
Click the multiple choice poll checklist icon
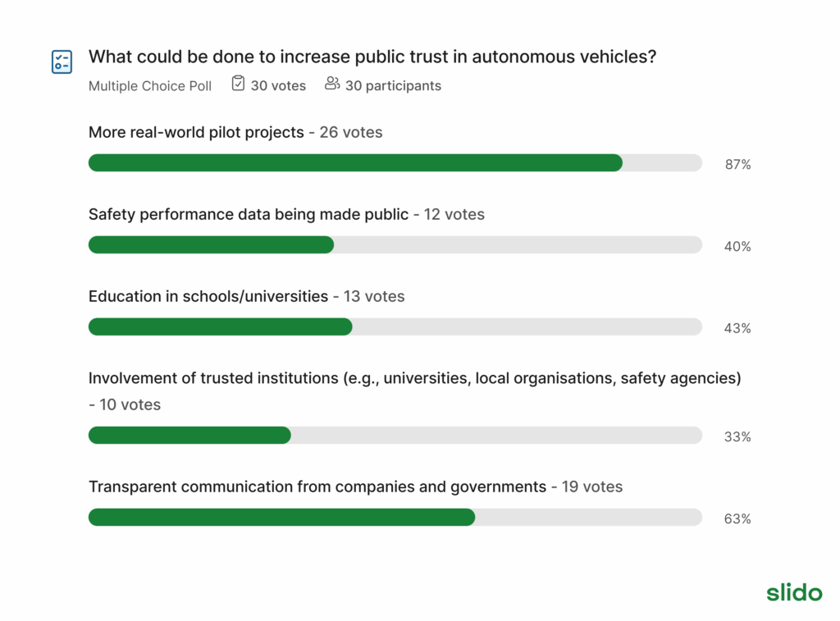point(62,62)
